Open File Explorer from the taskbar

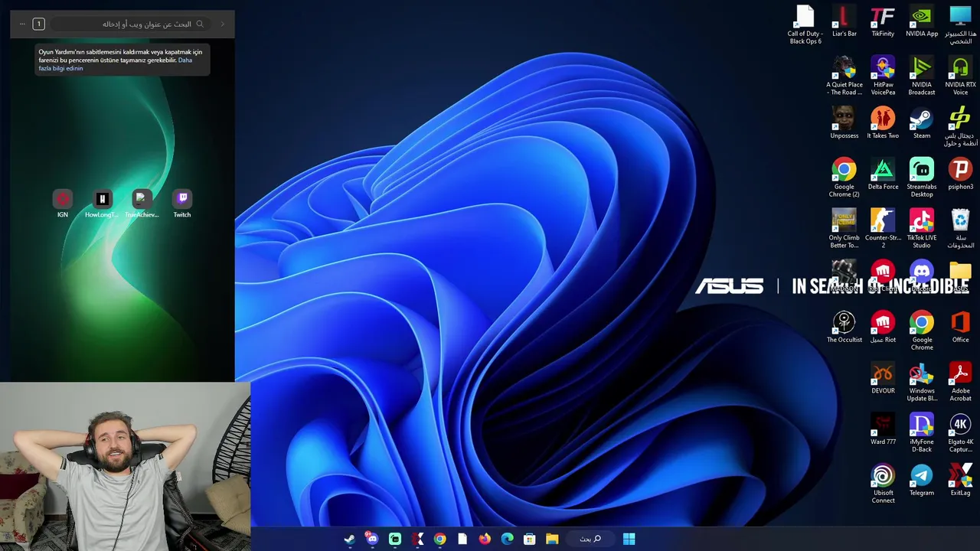(x=552, y=539)
